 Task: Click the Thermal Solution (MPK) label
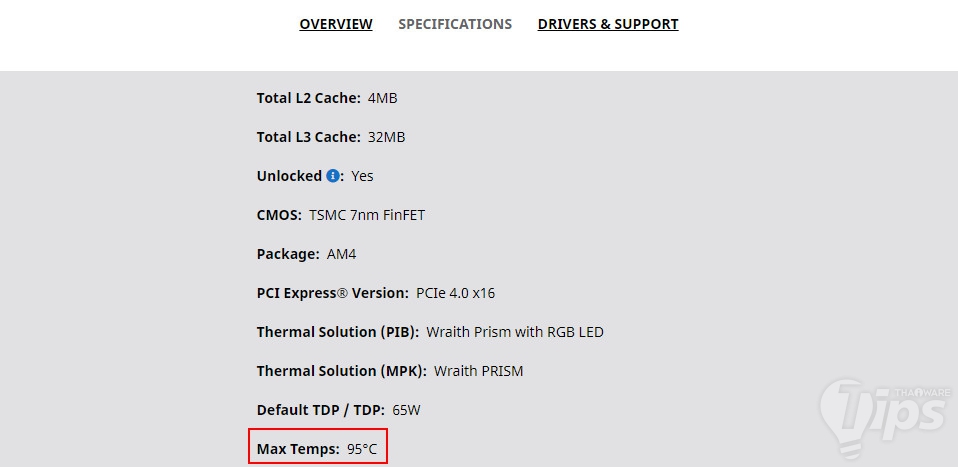pos(341,371)
